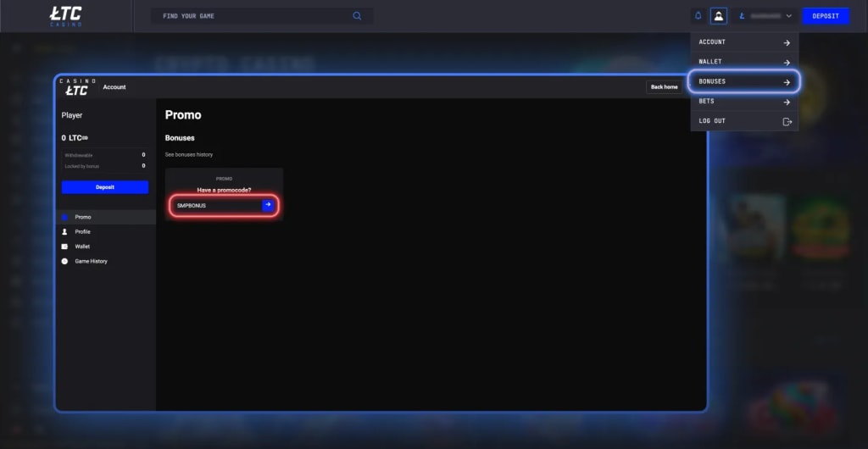Click the search magnifier icon
This screenshot has width=868, height=449.
pyautogui.click(x=357, y=16)
